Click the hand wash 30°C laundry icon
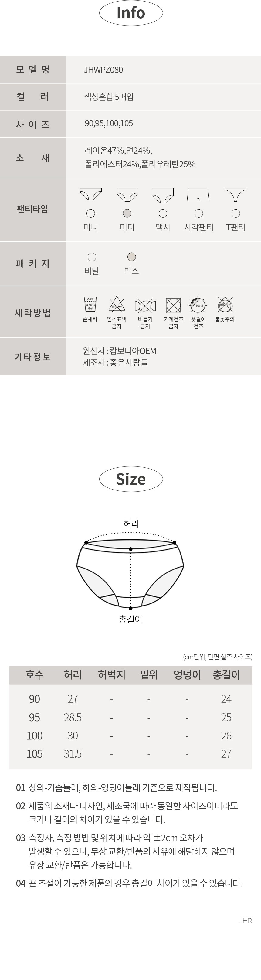The height and width of the screenshot is (980, 261). point(90,305)
